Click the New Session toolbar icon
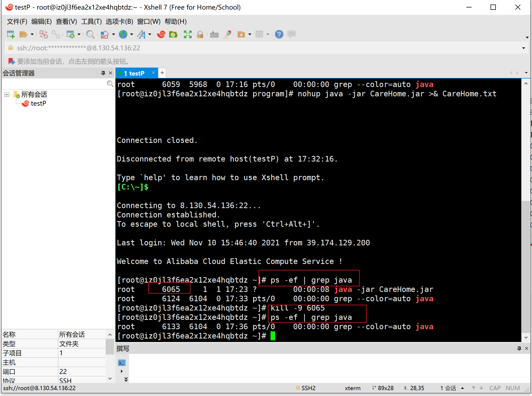The width and height of the screenshot is (532, 396). coord(11,34)
